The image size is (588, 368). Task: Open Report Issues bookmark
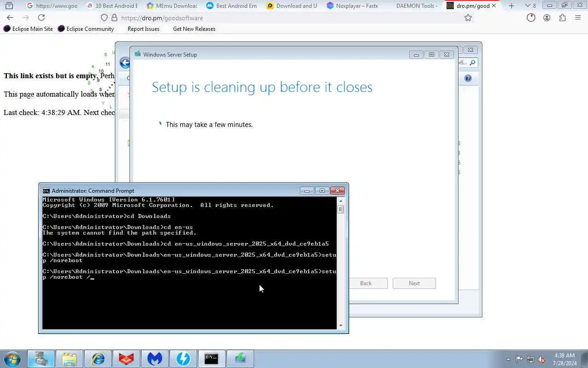point(143,29)
